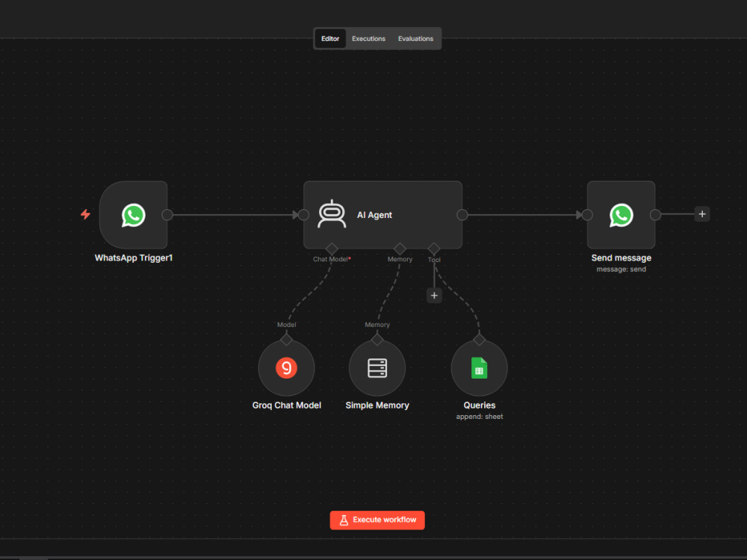
Task: Open the Groq Chat Model node
Action: click(286, 367)
